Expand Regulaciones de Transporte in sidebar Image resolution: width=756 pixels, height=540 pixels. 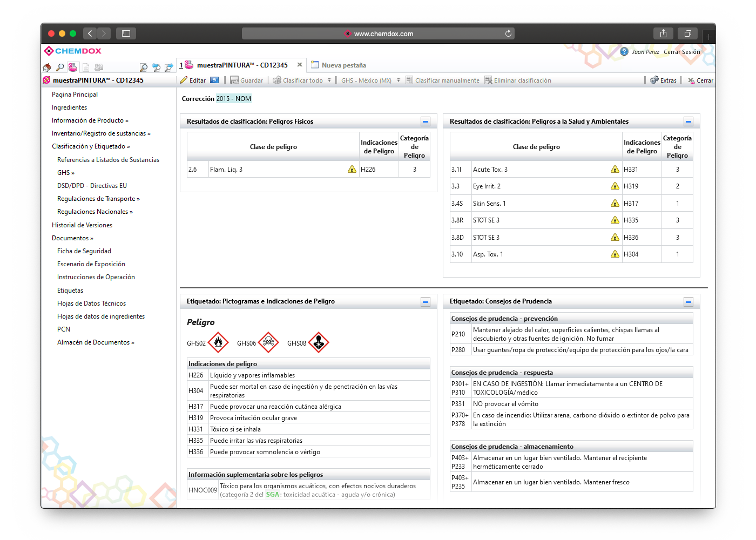[98, 199]
